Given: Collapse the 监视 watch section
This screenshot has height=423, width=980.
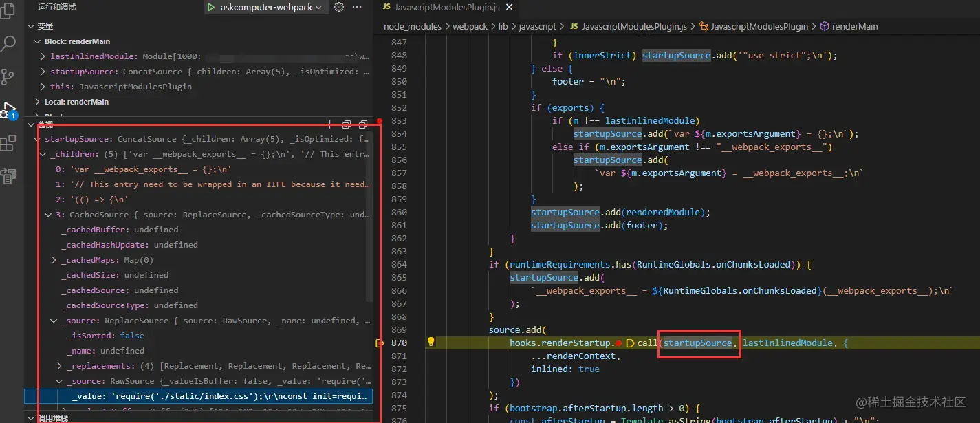Looking at the screenshot, I should pyautogui.click(x=30, y=124).
